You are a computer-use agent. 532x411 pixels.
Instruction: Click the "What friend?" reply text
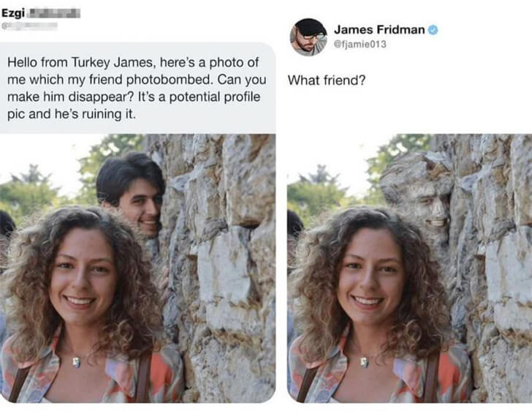click(327, 80)
